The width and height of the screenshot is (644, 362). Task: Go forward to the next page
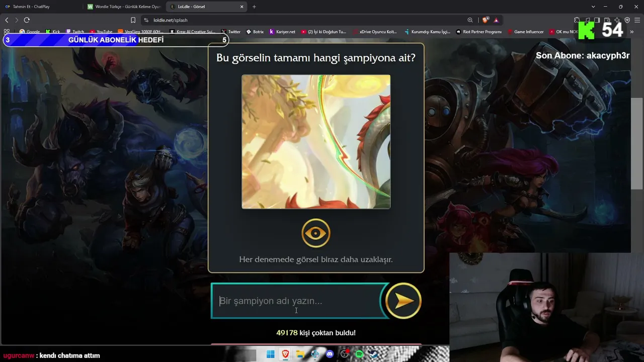click(17, 20)
